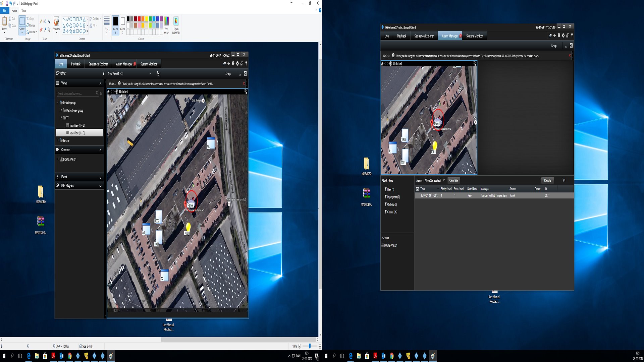
Task: Click the Resize tool in Paint ribbon
Action: click(31, 25)
